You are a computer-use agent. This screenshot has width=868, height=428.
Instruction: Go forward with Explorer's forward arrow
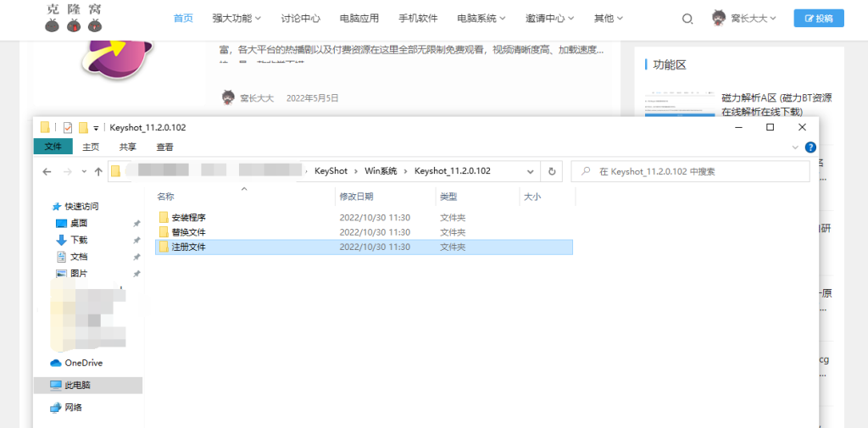[x=68, y=172]
